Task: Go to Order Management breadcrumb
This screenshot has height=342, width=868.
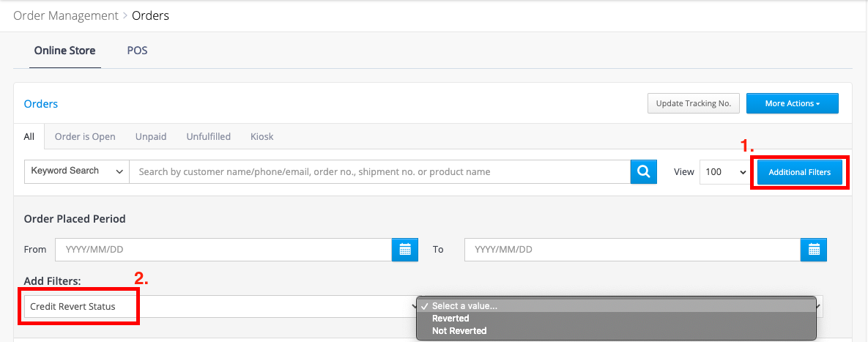Action: [x=66, y=15]
